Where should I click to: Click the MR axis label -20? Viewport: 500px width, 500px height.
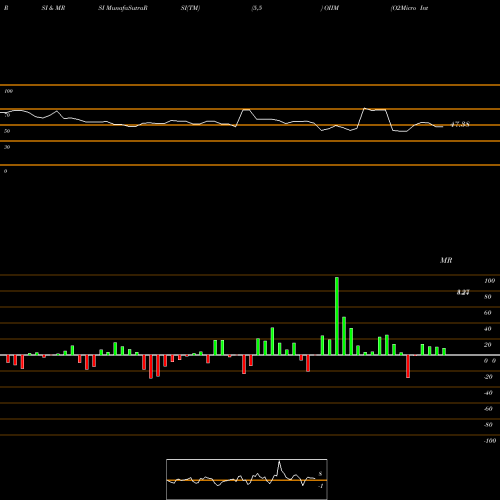[488, 377]
